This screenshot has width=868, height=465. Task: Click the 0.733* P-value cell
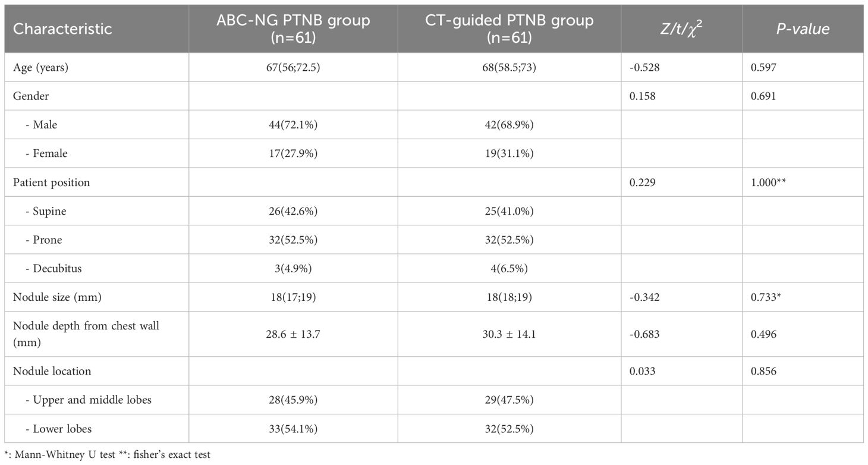(765, 297)
